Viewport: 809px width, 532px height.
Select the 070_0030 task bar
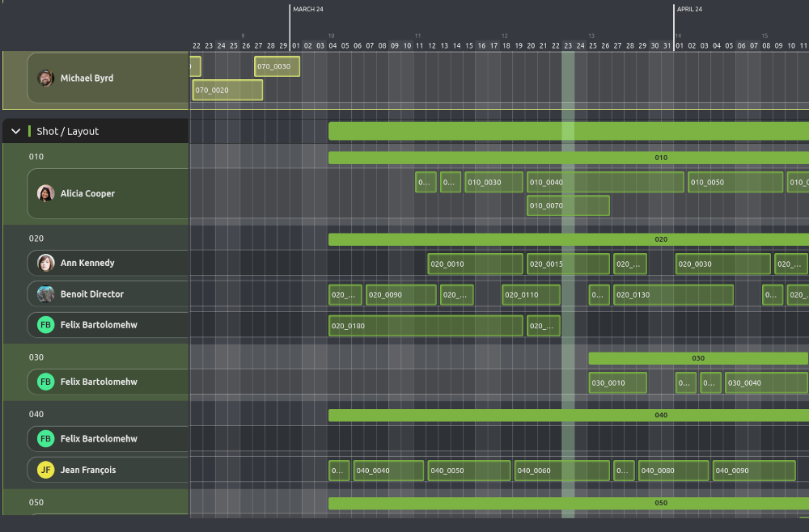(277, 66)
